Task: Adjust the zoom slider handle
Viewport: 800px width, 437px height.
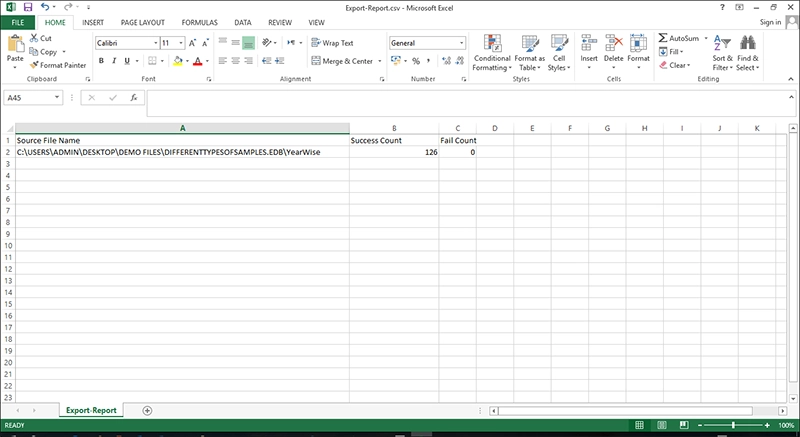Action: tap(733, 425)
